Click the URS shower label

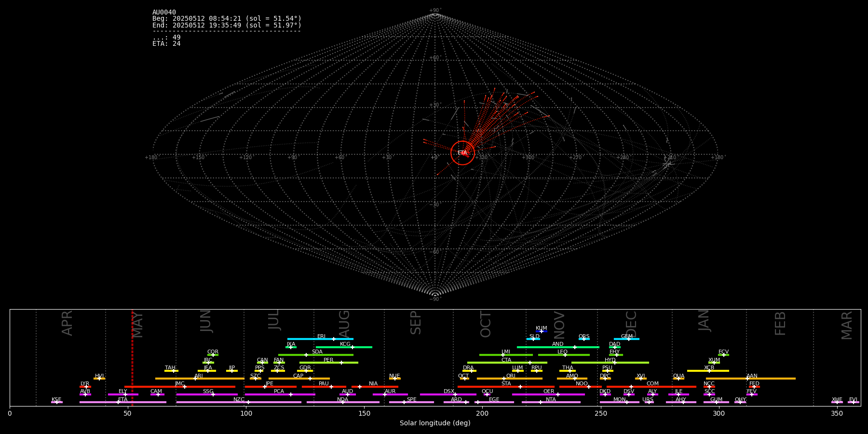pos(648,400)
